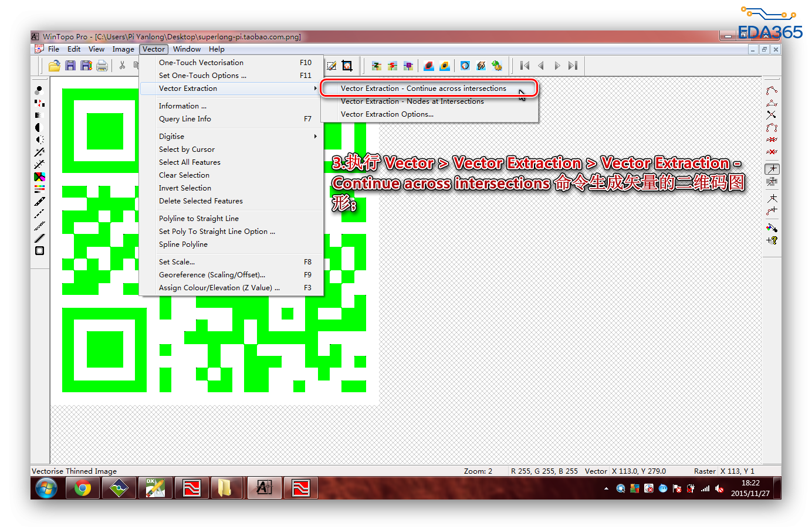Viewport: 812px width, 530px height.
Task: Choose Georeference (Scaling/Offset) menu entry
Action: pos(231,275)
